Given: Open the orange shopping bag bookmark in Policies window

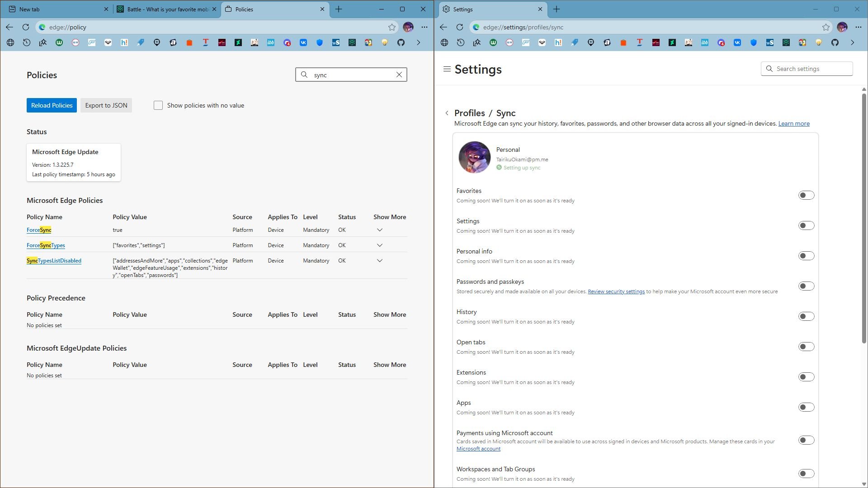Looking at the screenshot, I should tap(189, 42).
